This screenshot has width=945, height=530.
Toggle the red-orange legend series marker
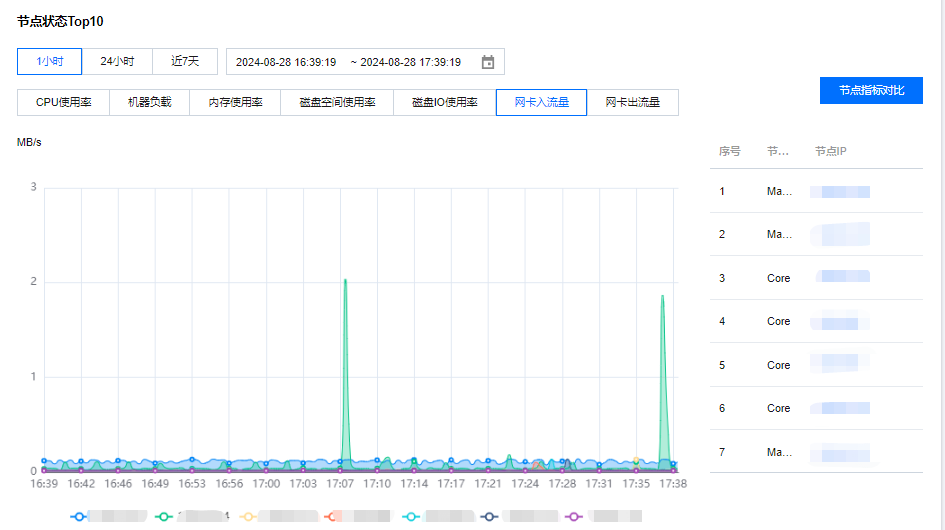coord(334,516)
